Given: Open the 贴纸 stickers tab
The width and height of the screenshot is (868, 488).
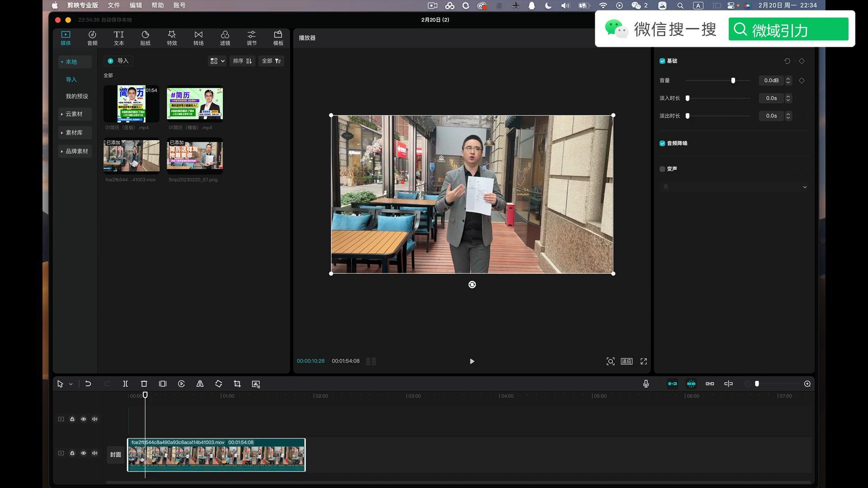Looking at the screenshot, I should [x=145, y=38].
